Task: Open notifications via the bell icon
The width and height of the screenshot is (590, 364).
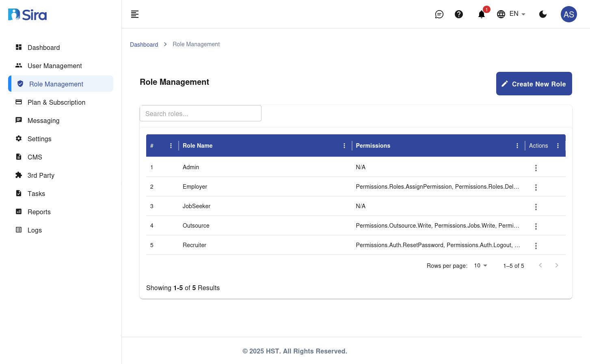Action: coord(481,14)
